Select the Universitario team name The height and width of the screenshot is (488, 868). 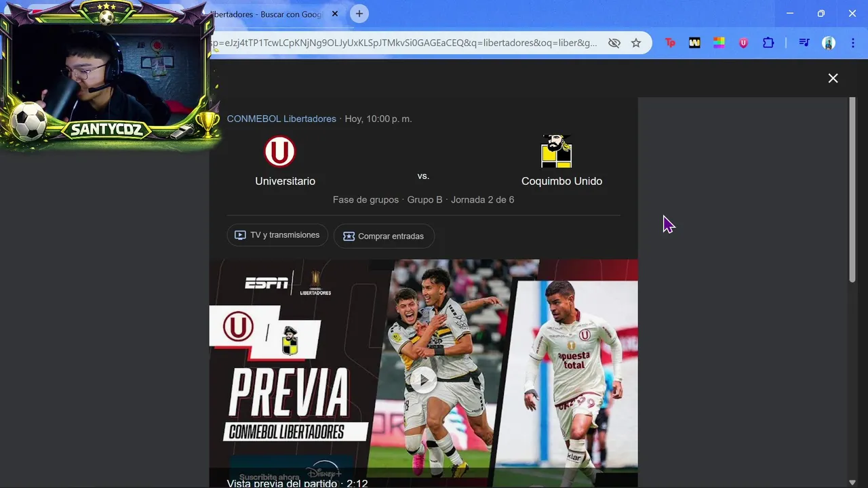tap(285, 181)
